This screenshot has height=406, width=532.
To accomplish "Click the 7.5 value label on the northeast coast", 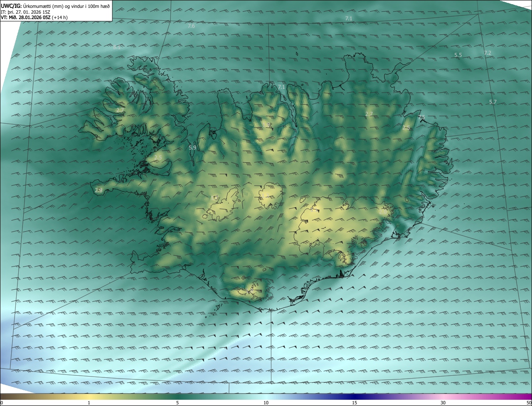I will click(x=421, y=117).
